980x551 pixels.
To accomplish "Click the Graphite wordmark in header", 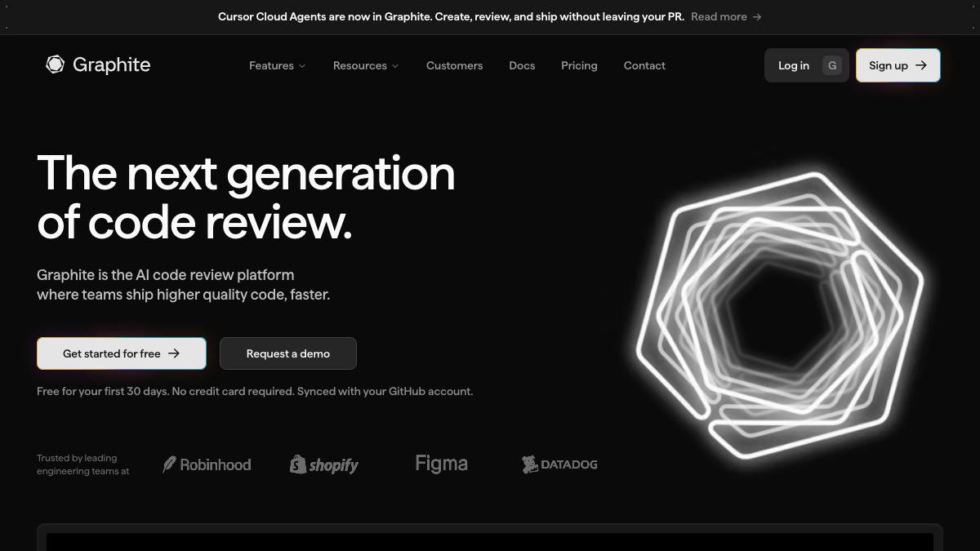I will click(111, 64).
